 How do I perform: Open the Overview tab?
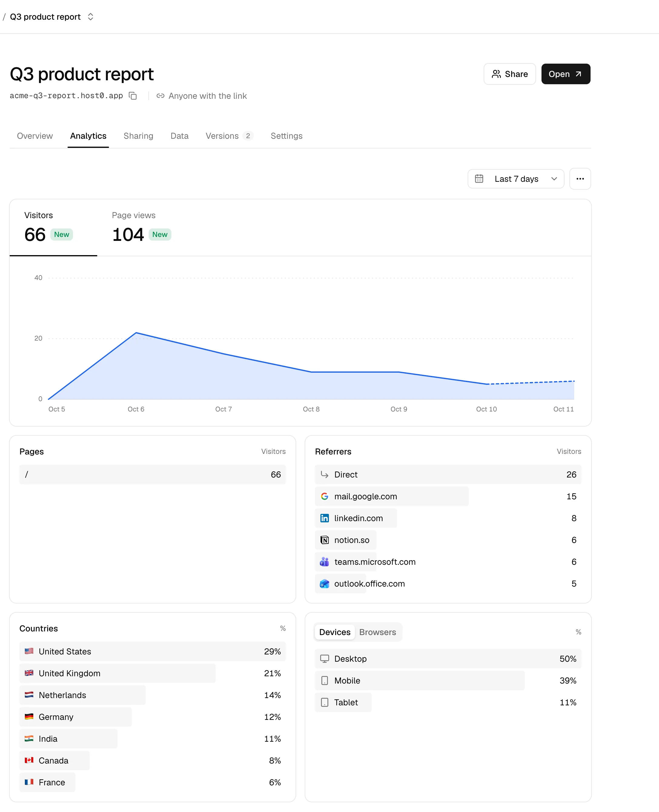[35, 136]
